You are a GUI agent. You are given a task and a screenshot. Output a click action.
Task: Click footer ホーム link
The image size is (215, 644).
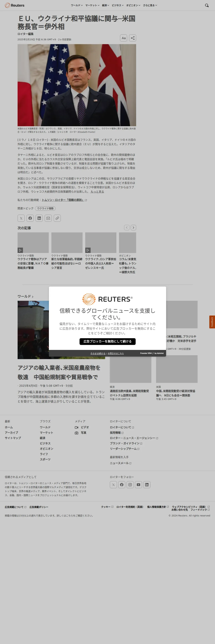(x=9, y=427)
